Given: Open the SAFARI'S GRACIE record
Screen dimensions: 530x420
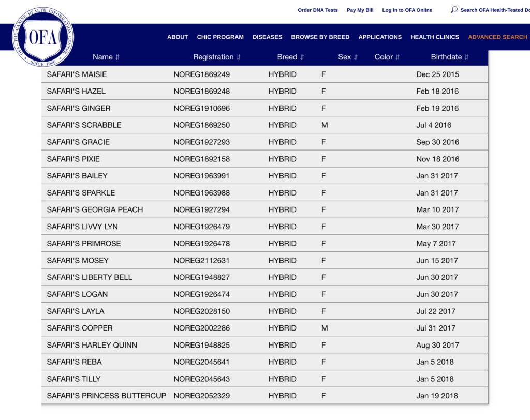Looking at the screenshot, I should coord(78,142).
